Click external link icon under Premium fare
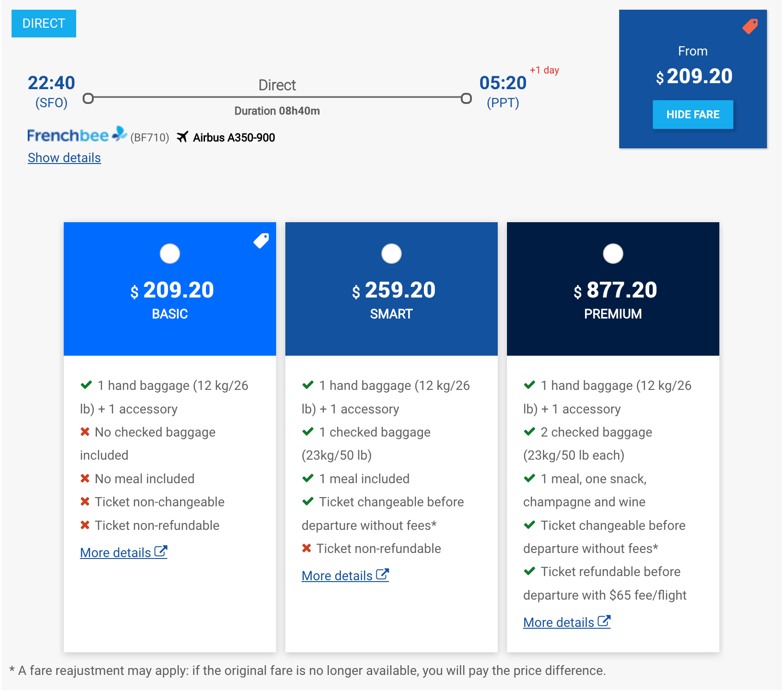The width and height of the screenshot is (784, 692). pos(604,621)
